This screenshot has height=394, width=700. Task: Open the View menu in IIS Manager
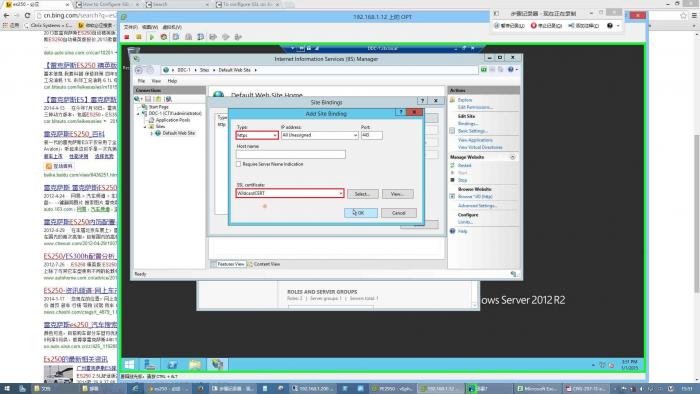click(x=156, y=81)
